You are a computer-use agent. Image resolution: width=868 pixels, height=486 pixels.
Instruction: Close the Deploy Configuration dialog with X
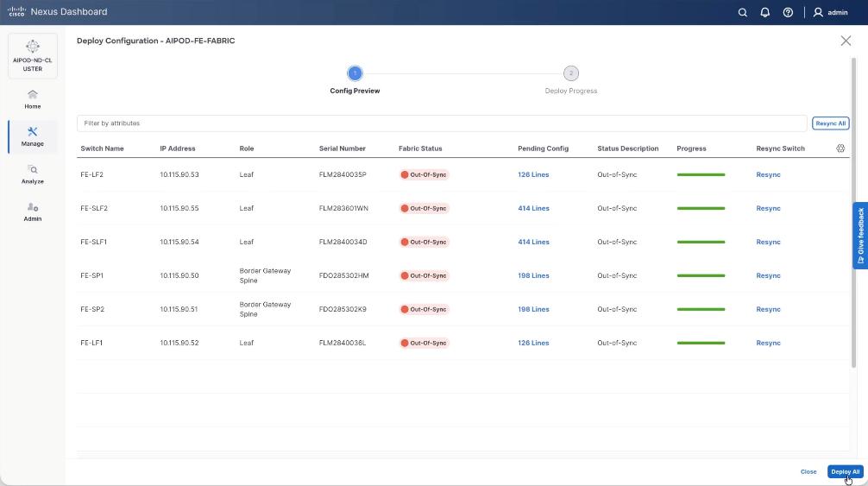[x=846, y=41]
